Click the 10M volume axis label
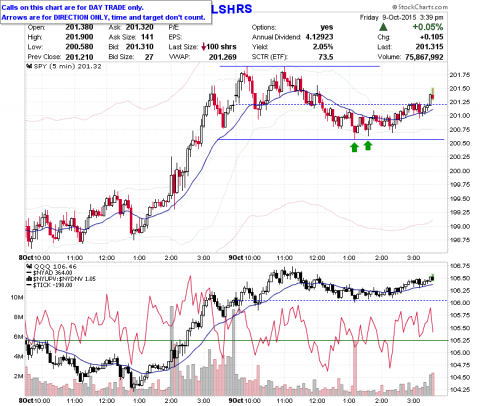 tap(17, 297)
